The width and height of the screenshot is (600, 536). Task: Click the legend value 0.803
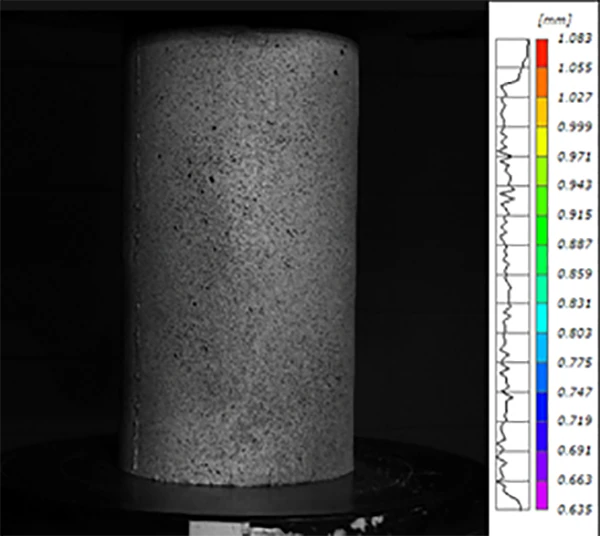point(575,333)
